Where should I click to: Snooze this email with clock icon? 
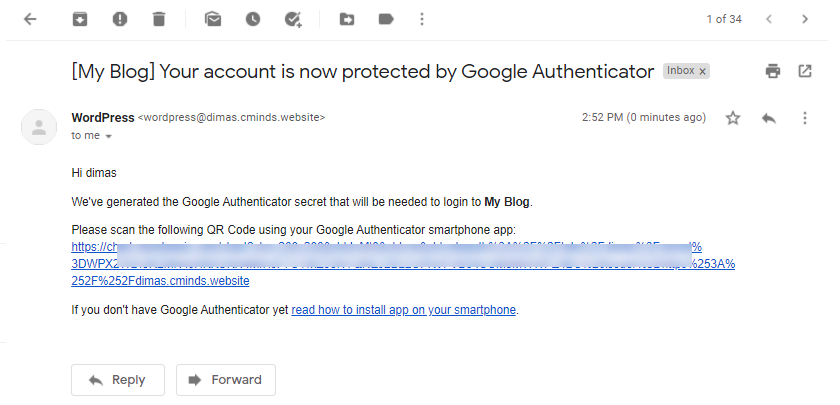pyautogui.click(x=253, y=19)
